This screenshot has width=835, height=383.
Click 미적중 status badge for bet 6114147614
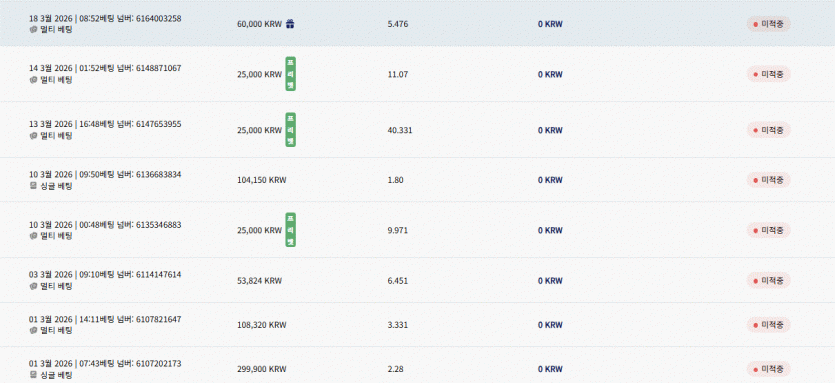click(768, 280)
